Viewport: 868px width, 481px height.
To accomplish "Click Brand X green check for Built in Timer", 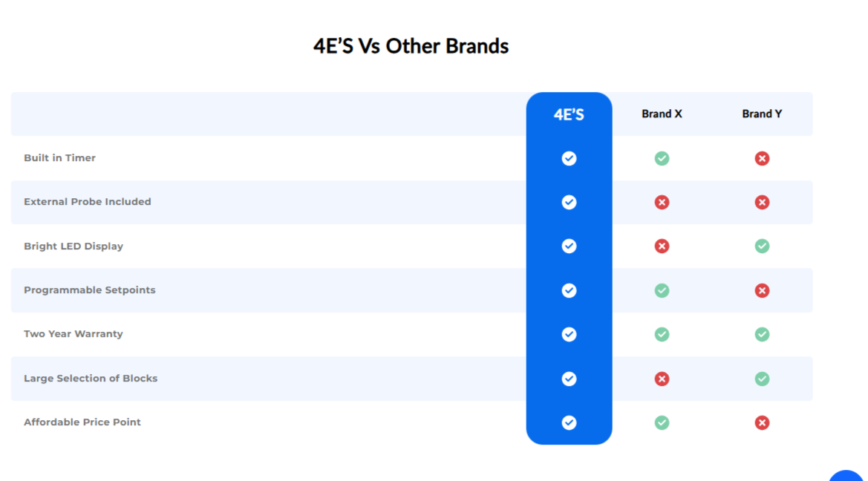I will pos(662,158).
